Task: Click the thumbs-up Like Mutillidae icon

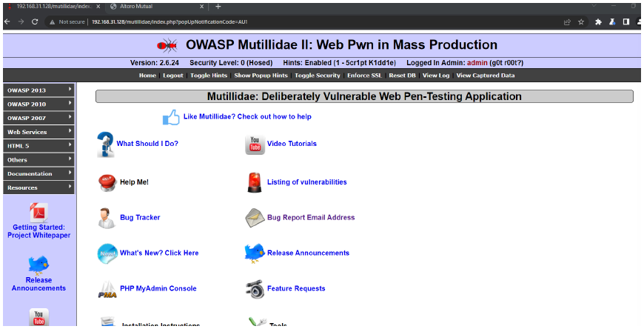Action: click(x=171, y=117)
